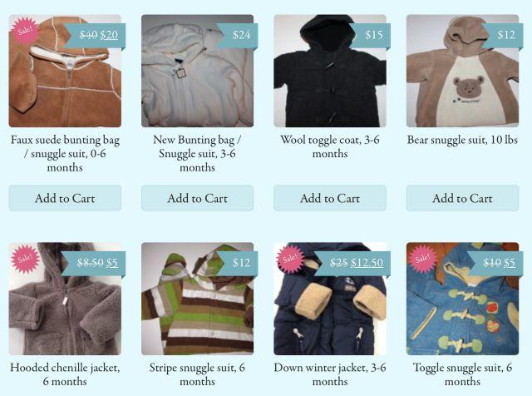Viewport: 532px width, 396px height.
Task: Click the $24 price ribbon
Action: point(238,35)
